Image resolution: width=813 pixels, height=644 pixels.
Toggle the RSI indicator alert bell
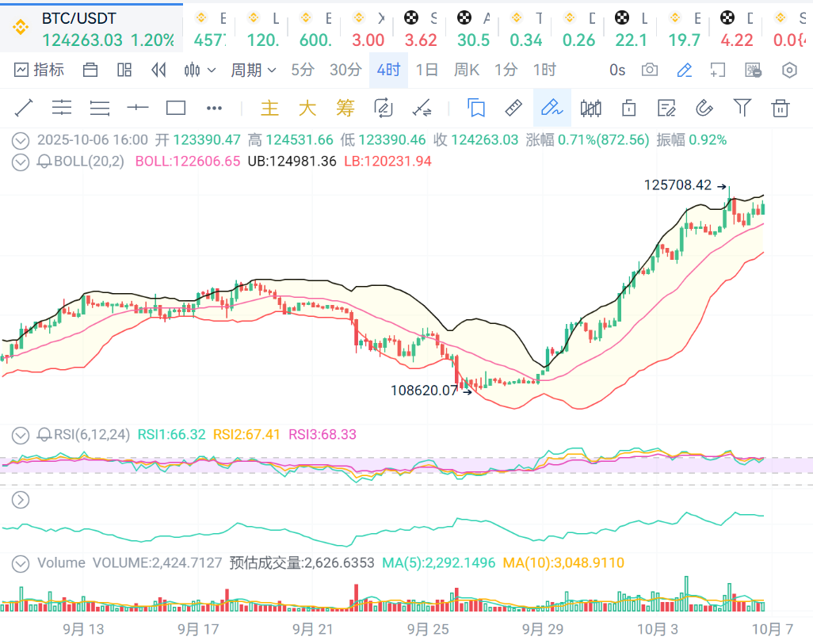point(45,434)
